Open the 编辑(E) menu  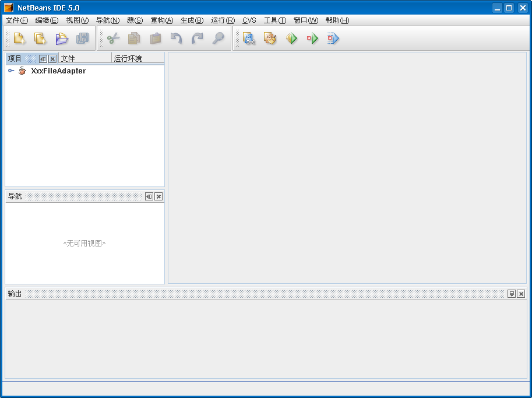[47, 20]
